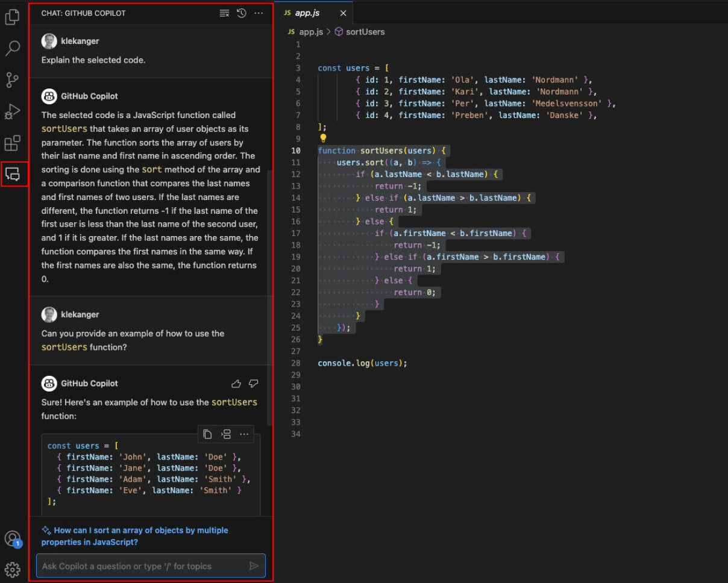Click the 'Can you provide an example' question text
728x583 pixels.
[x=133, y=340]
